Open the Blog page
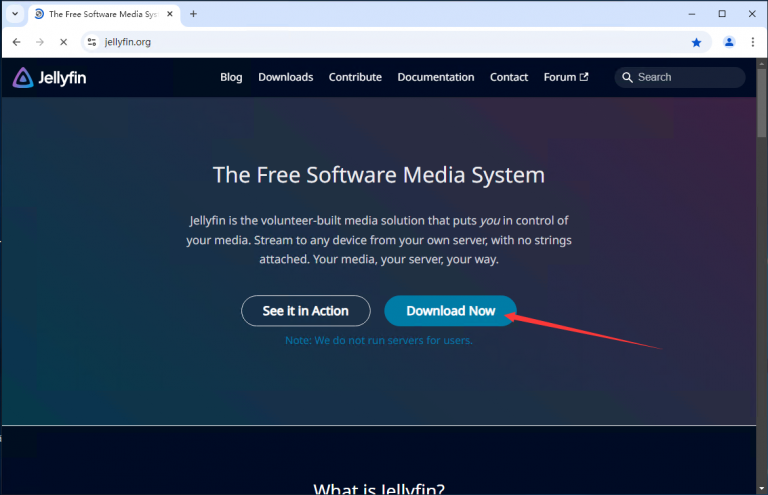 231,77
